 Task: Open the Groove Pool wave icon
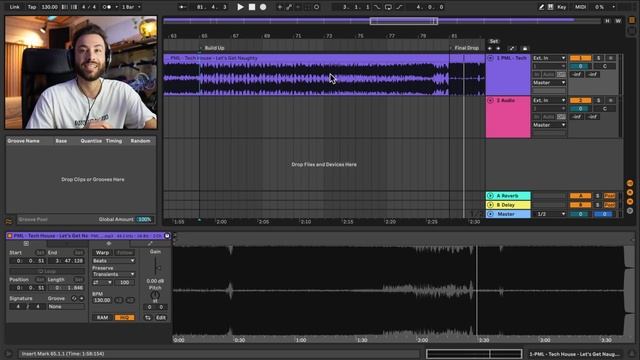(9, 221)
